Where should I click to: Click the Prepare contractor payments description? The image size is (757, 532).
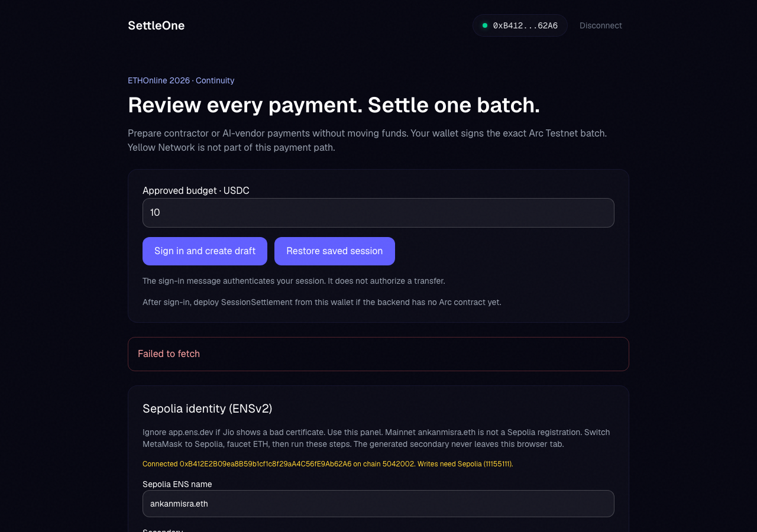(x=367, y=140)
